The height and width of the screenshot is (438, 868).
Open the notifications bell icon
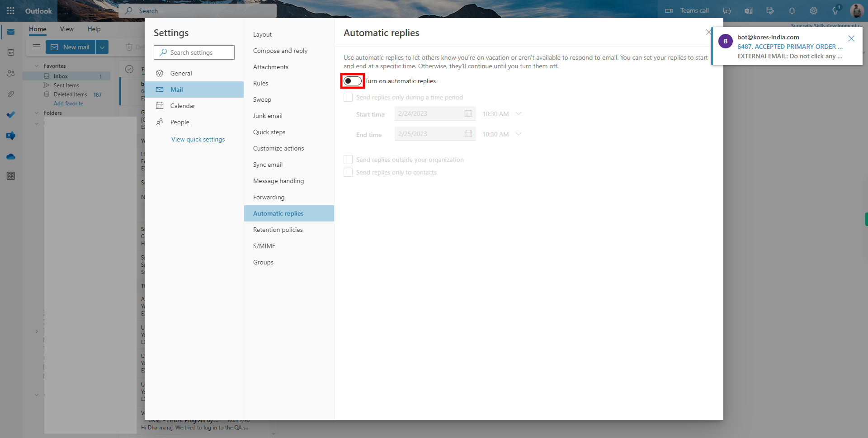pyautogui.click(x=792, y=11)
